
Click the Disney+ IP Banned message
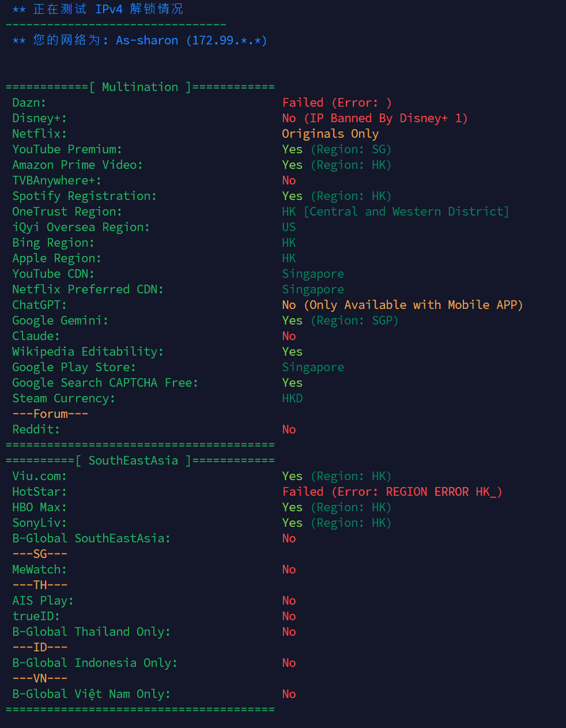pyautogui.click(x=375, y=118)
